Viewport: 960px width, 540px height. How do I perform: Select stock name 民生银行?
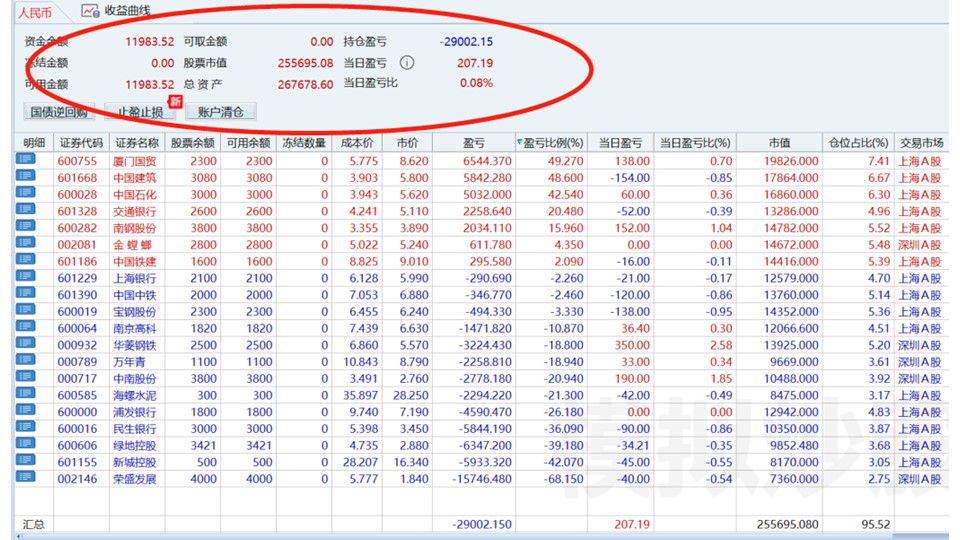[135, 429]
